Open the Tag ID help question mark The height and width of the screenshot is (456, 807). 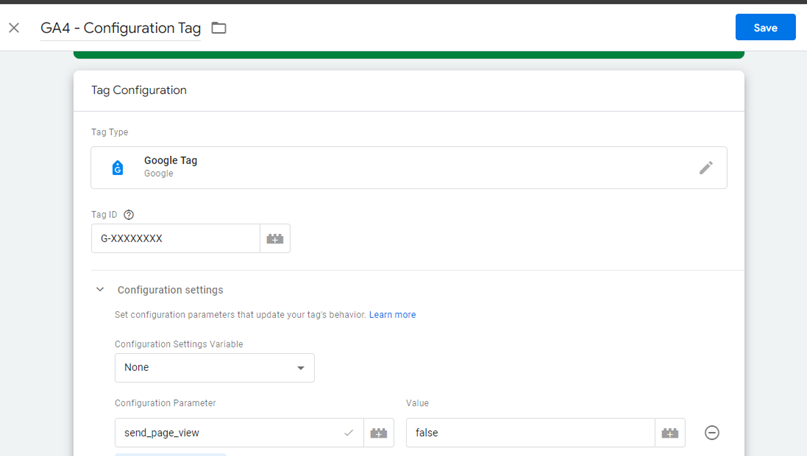click(x=129, y=215)
